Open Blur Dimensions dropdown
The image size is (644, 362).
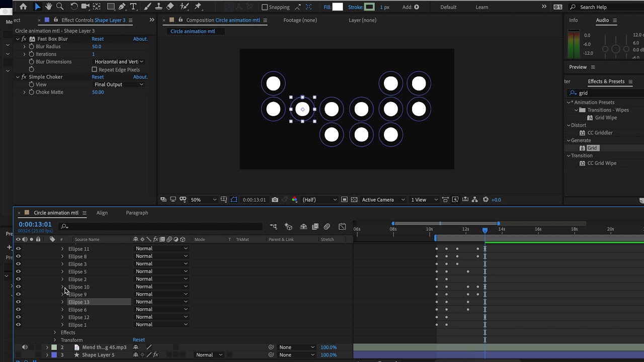[119, 61]
